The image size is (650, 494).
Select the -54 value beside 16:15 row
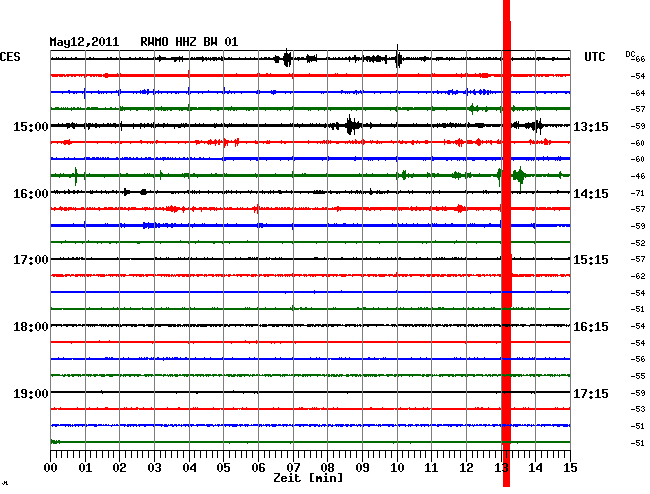[638, 326]
